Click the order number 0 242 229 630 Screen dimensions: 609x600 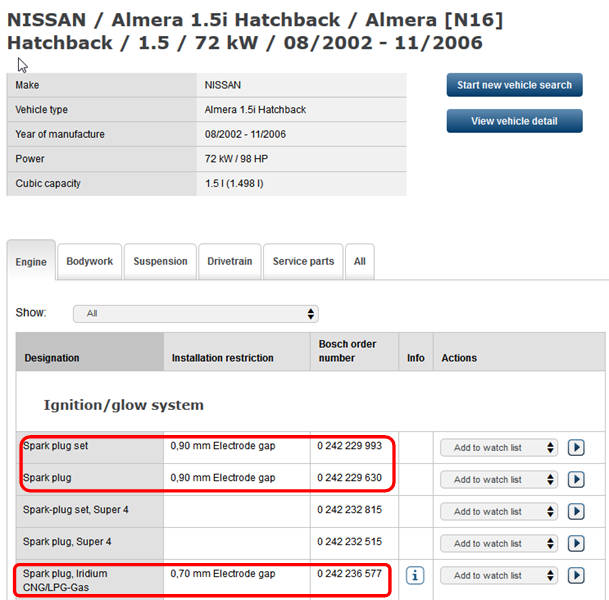point(349,477)
